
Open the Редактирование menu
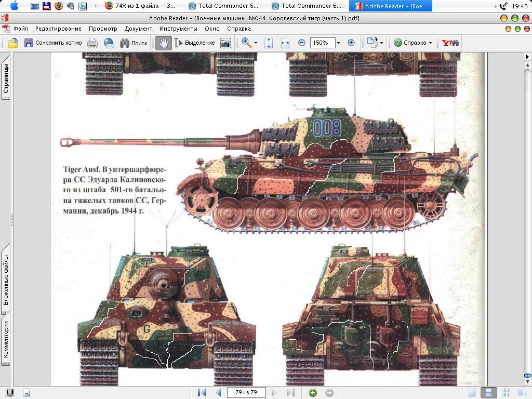58,29
